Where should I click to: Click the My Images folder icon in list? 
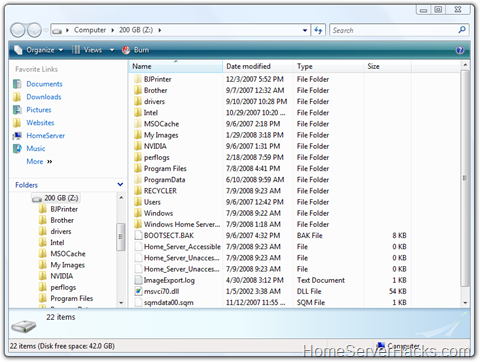(x=138, y=135)
